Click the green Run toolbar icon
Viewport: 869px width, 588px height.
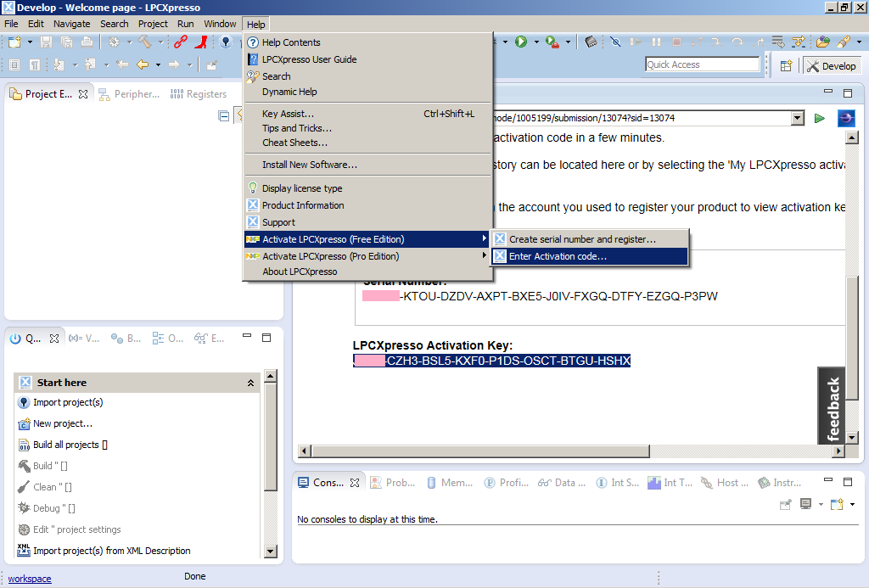pyautogui.click(x=521, y=42)
